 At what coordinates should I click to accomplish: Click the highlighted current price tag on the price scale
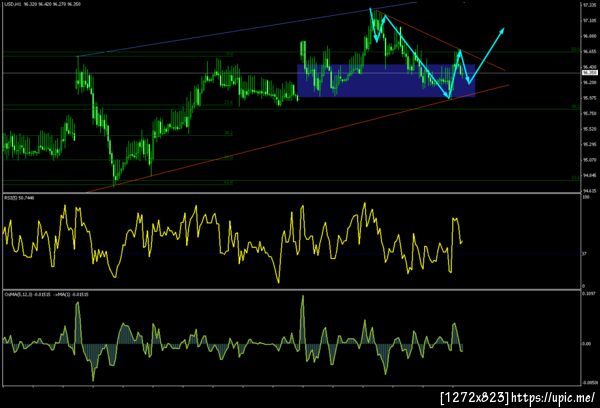point(589,72)
